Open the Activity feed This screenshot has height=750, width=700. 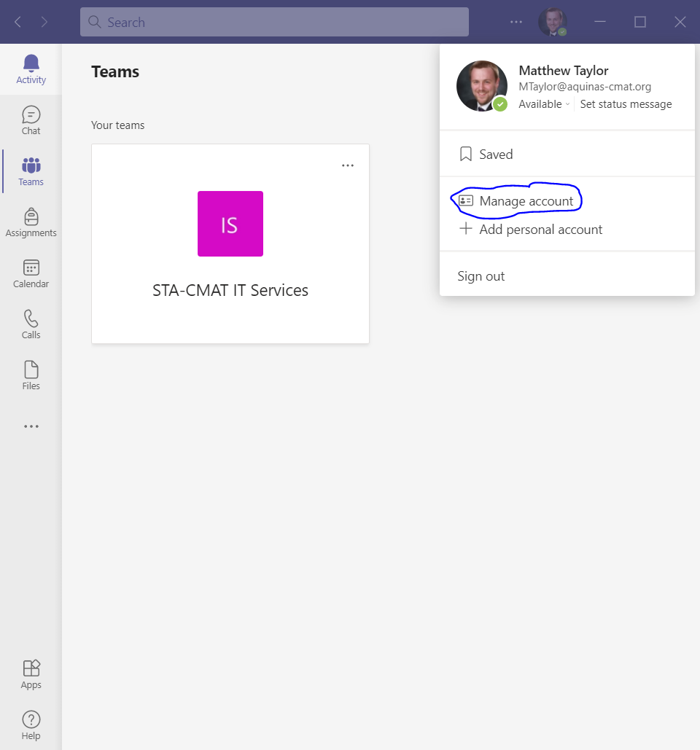pos(31,70)
